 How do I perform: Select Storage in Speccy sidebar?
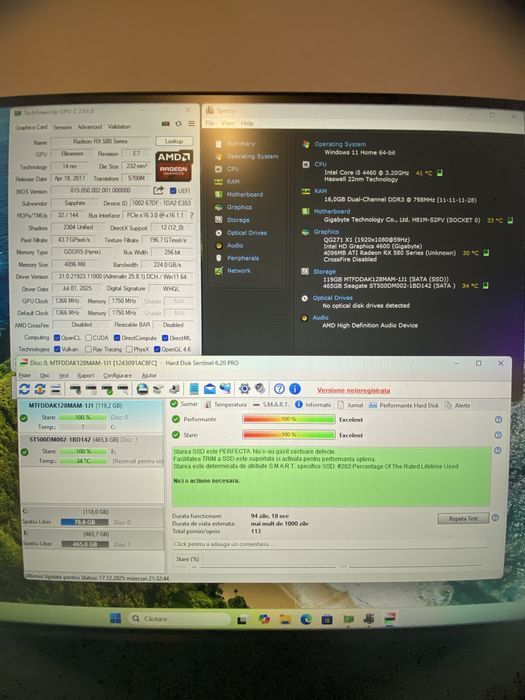click(x=238, y=220)
